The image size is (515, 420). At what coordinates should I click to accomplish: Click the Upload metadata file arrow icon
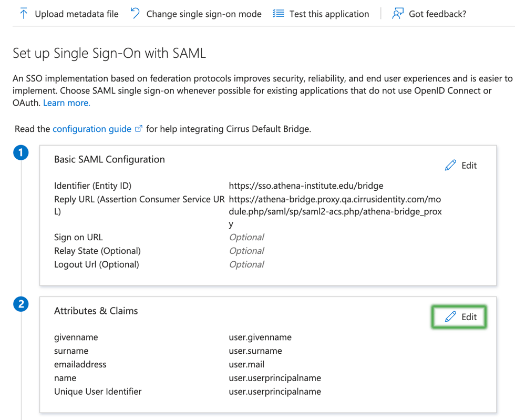click(x=24, y=14)
